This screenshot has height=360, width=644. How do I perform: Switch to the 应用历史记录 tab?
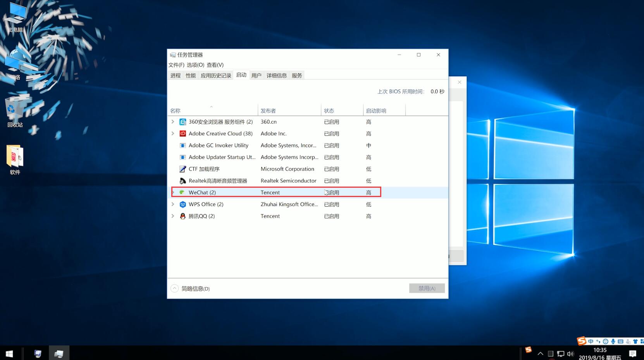[x=216, y=75]
